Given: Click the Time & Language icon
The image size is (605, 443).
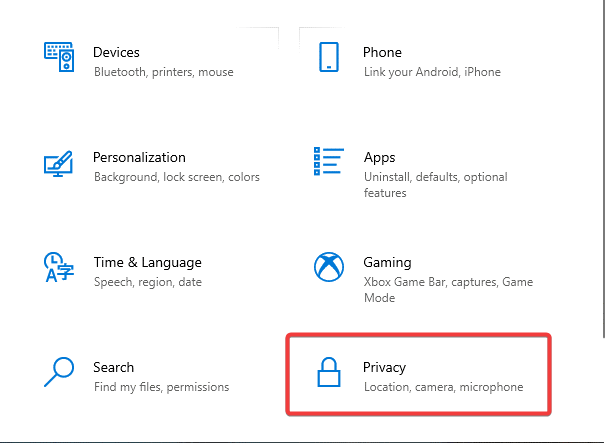Looking at the screenshot, I should click(x=59, y=267).
